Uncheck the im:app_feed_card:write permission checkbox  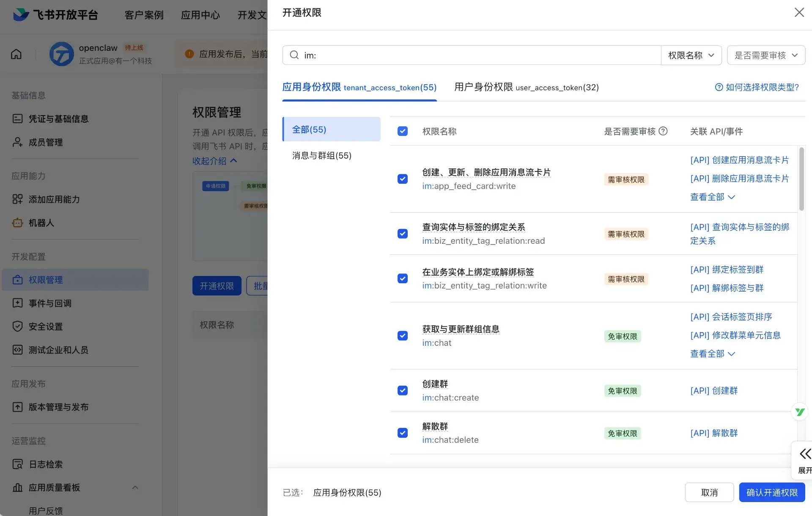tap(403, 179)
